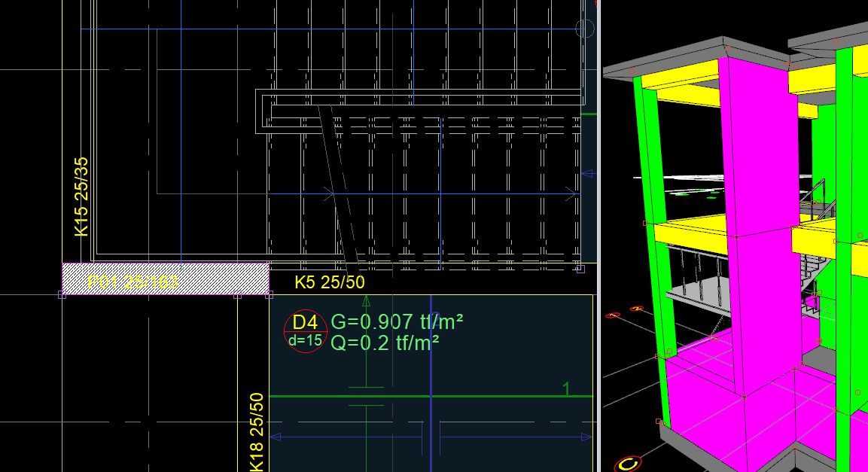Select the K15 25/35 beam label
868x472 pixels.
81,196
